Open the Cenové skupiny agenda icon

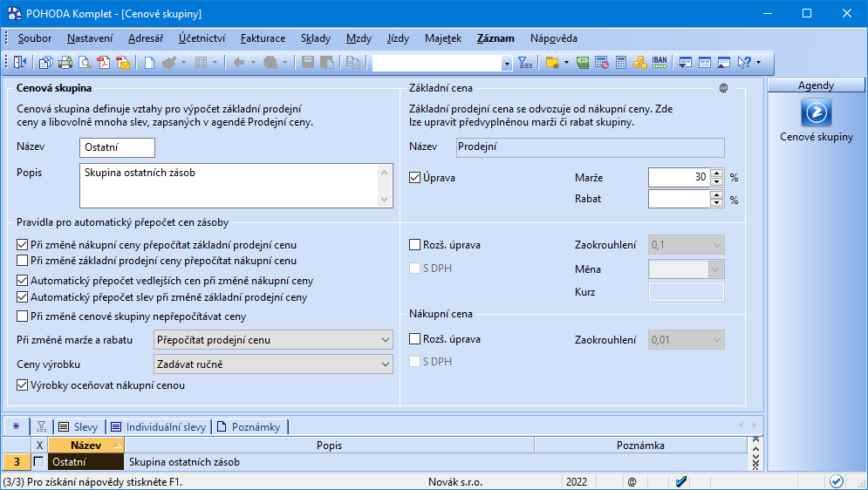click(816, 112)
